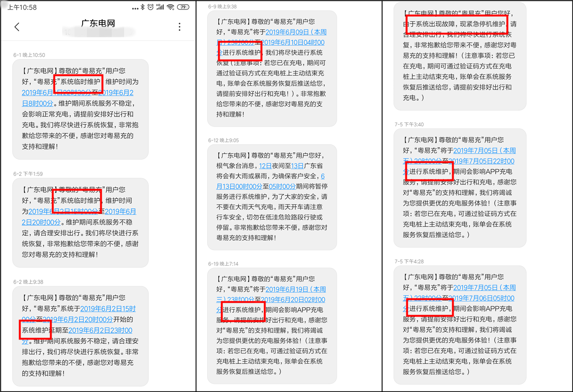The image size is (573, 392).
Task: Tap the 6-19 晚上7:14 timestamp
Action: (x=223, y=264)
